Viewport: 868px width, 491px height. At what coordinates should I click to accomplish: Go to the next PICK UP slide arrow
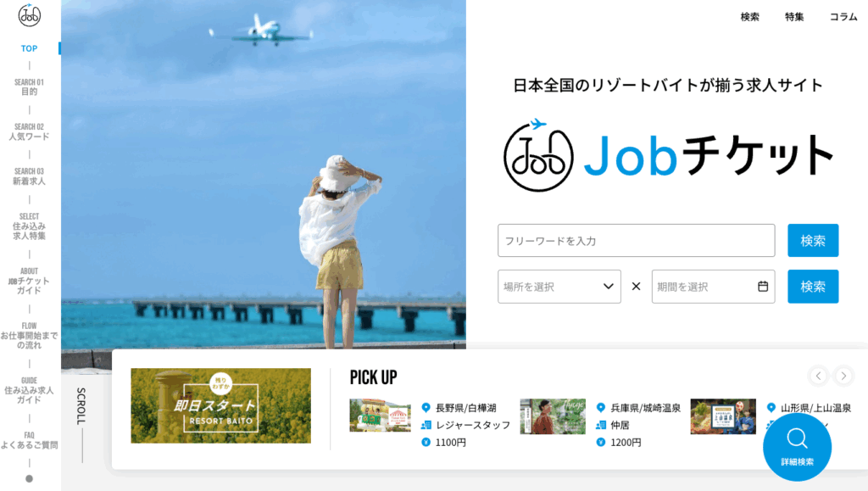pyautogui.click(x=843, y=376)
